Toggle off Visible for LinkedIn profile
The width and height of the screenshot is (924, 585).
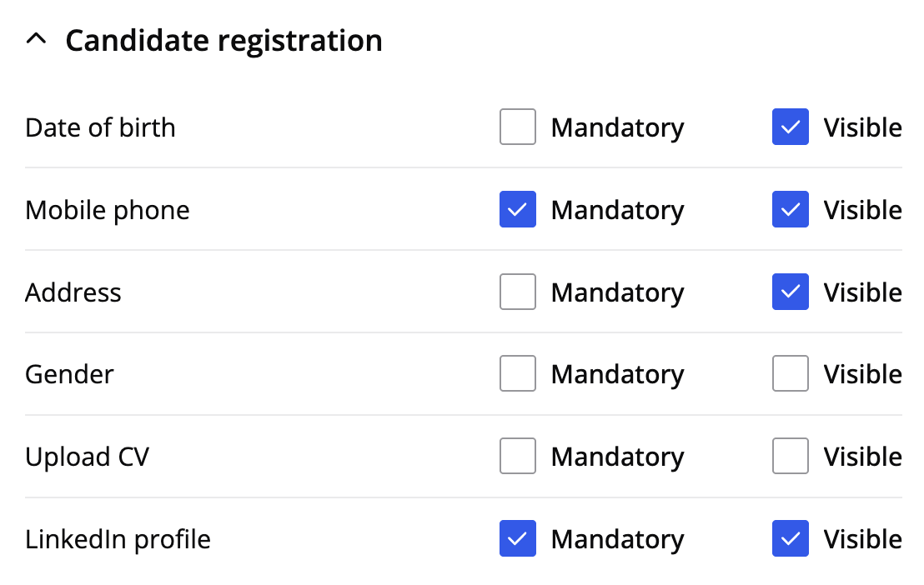(790, 539)
